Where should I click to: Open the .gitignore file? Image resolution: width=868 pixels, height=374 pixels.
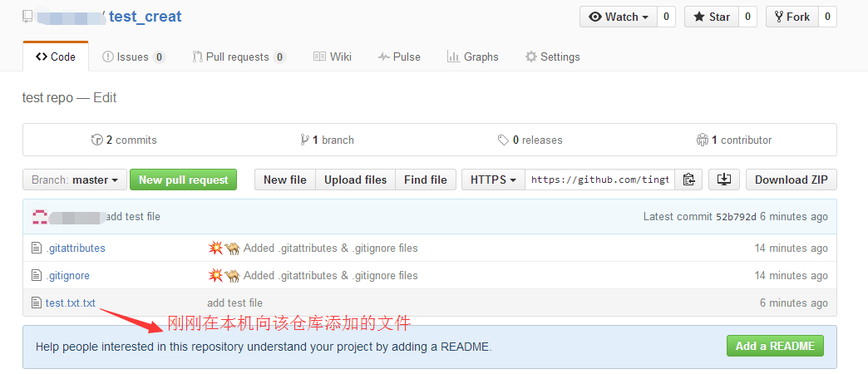(67, 276)
